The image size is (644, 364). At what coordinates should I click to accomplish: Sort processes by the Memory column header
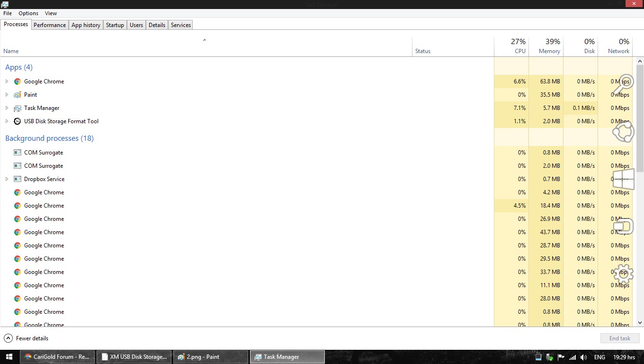click(546, 47)
